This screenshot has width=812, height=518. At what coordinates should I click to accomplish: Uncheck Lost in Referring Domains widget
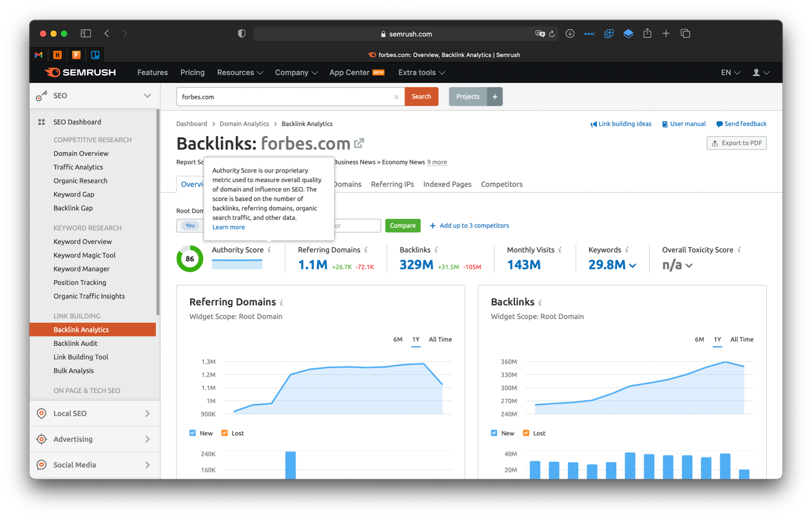coord(225,433)
